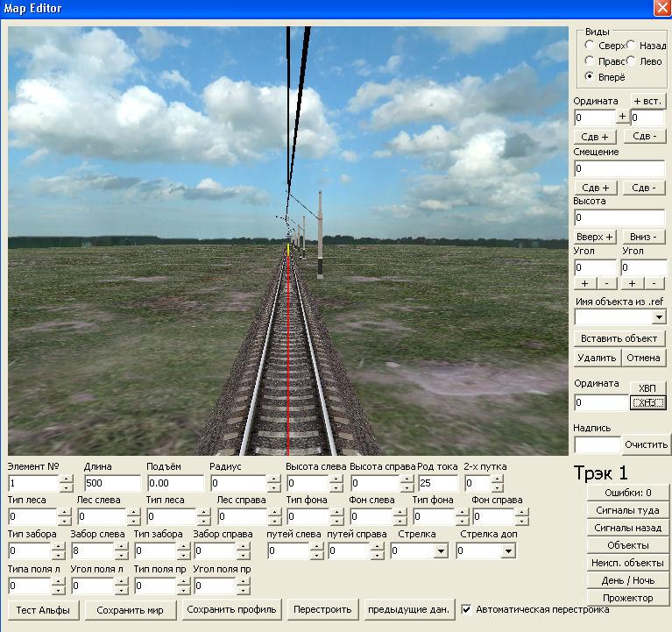The width and height of the screenshot is (672, 632).
Task: Click Перестроить to rebuild the map
Action: pos(322,609)
